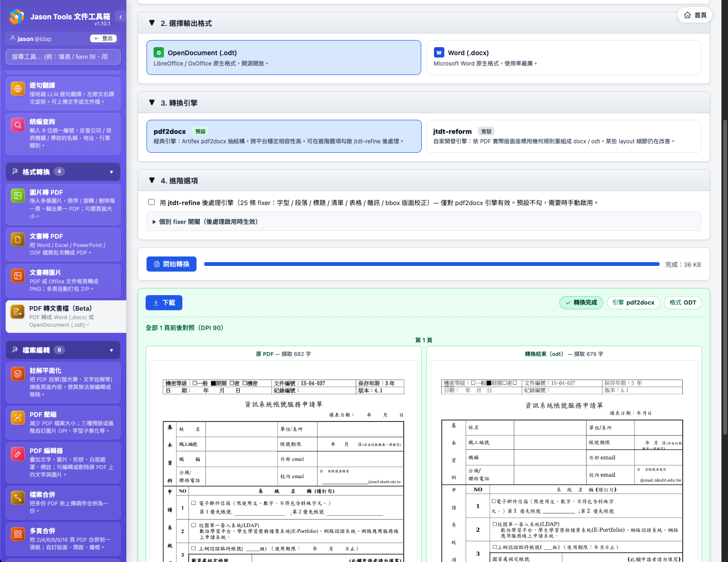Viewport: 728px width, 562px height.
Task: Click the 下載 download button
Action: [x=164, y=303]
